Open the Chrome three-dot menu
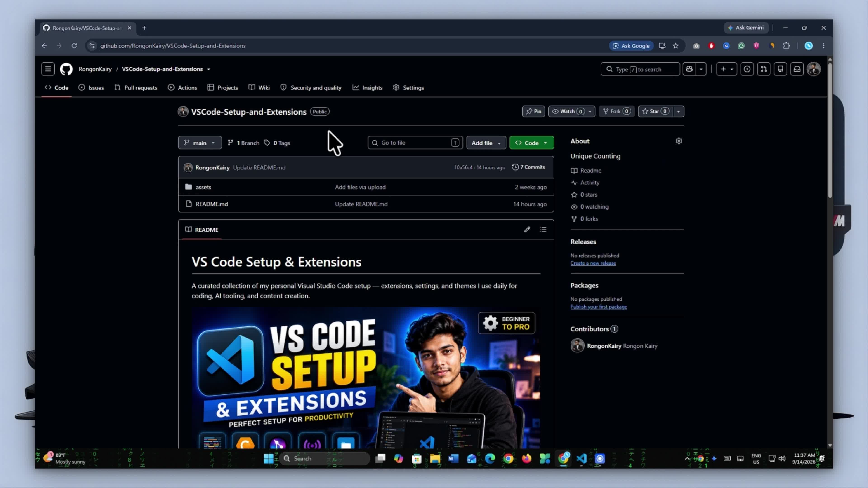Image resolution: width=868 pixels, height=488 pixels. point(823,46)
